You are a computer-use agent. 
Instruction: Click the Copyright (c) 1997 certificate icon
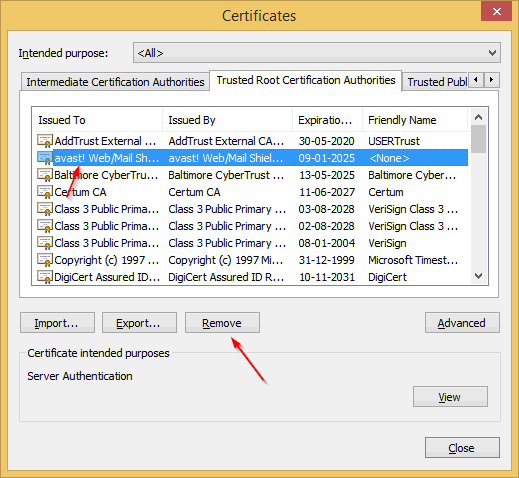coord(45,260)
